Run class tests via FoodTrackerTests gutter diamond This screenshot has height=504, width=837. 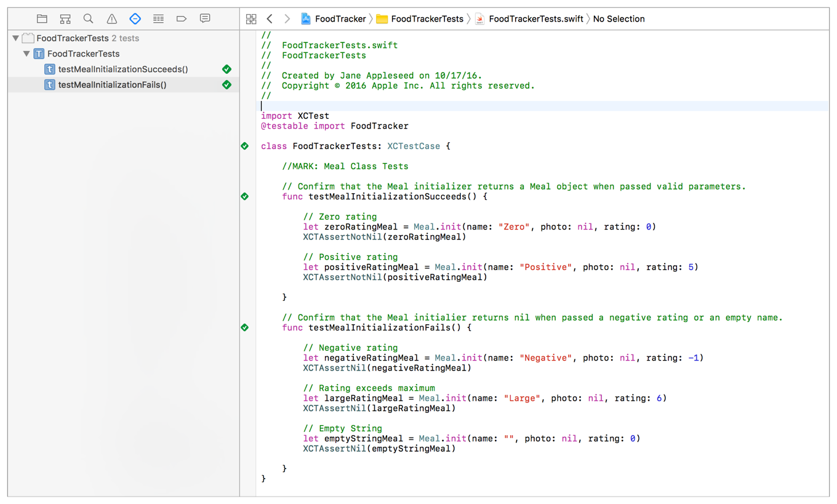[245, 146]
